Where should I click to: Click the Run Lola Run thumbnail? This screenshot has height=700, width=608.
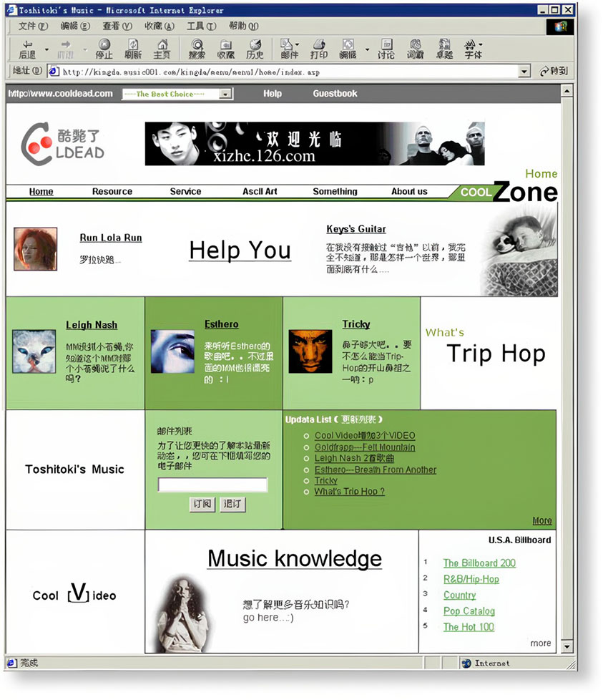coord(35,249)
